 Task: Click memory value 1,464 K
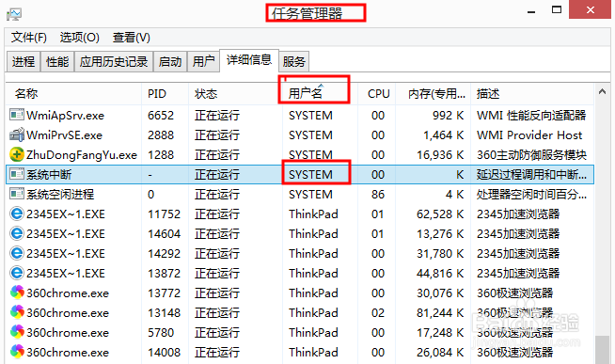pos(444,135)
